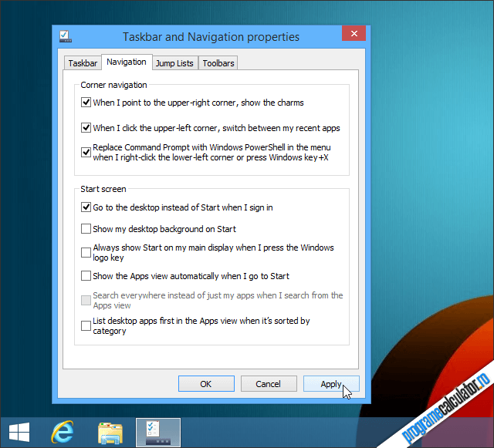
Task: Open File Explorer from taskbar
Action: (110, 433)
